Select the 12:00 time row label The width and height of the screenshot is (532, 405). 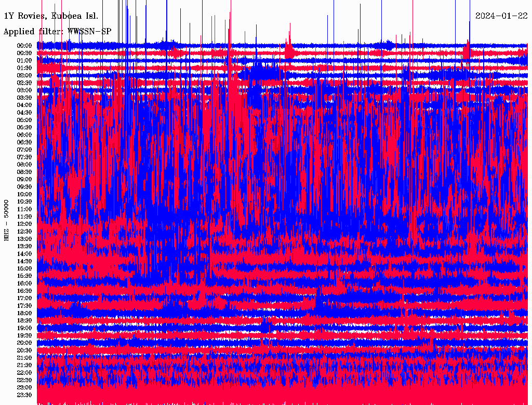tap(24, 224)
